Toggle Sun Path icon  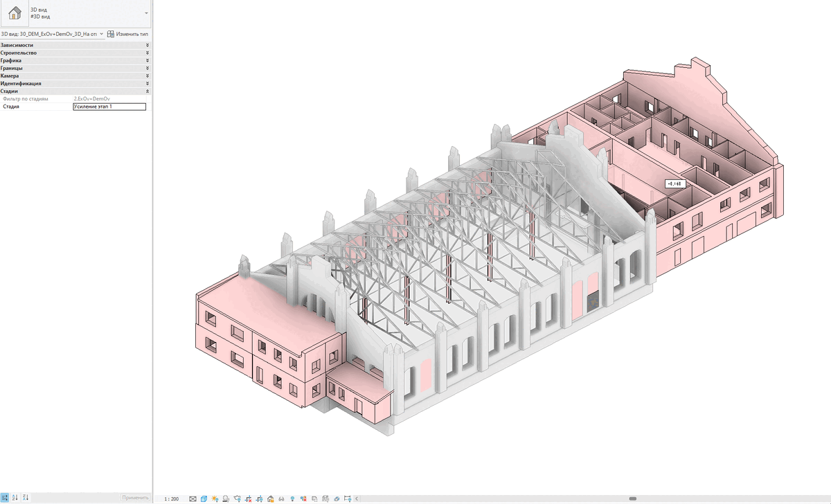tap(215, 498)
